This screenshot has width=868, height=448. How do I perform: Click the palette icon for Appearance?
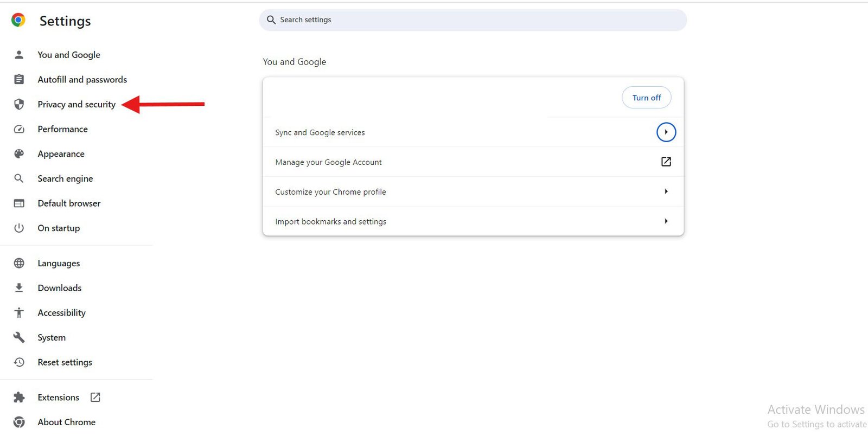[x=19, y=154]
